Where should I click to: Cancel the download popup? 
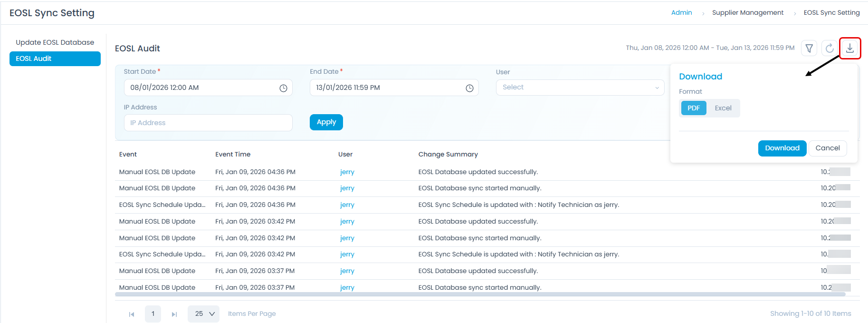pyautogui.click(x=828, y=148)
